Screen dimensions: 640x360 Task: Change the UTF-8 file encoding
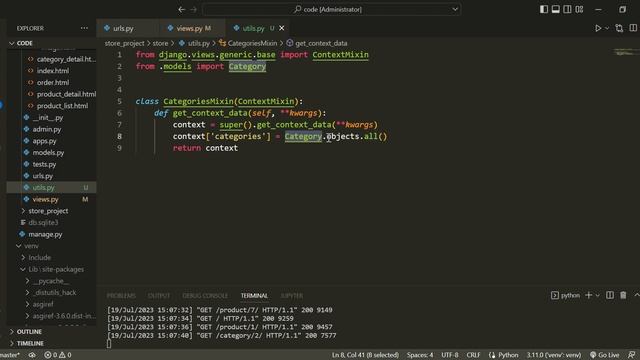[449, 355]
